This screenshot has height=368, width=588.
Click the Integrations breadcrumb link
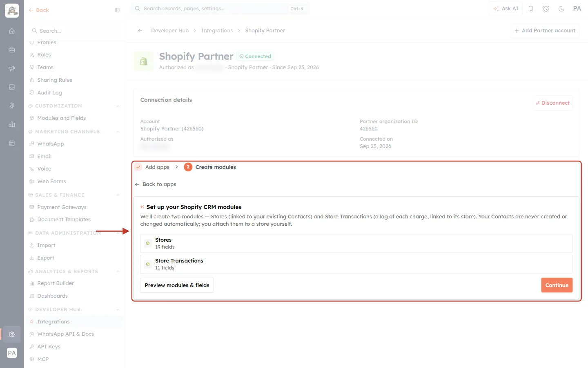point(217,31)
